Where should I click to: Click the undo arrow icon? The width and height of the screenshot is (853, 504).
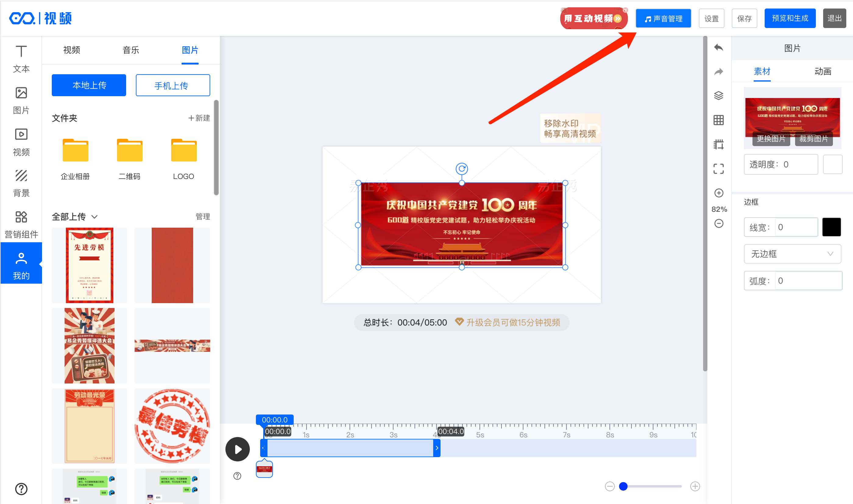(x=718, y=47)
